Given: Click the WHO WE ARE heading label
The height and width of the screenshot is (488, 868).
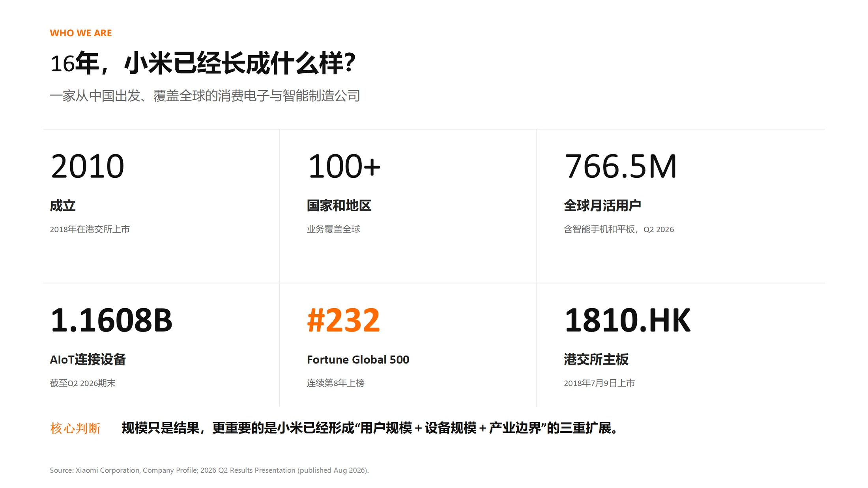Looking at the screenshot, I should (81, 33).
